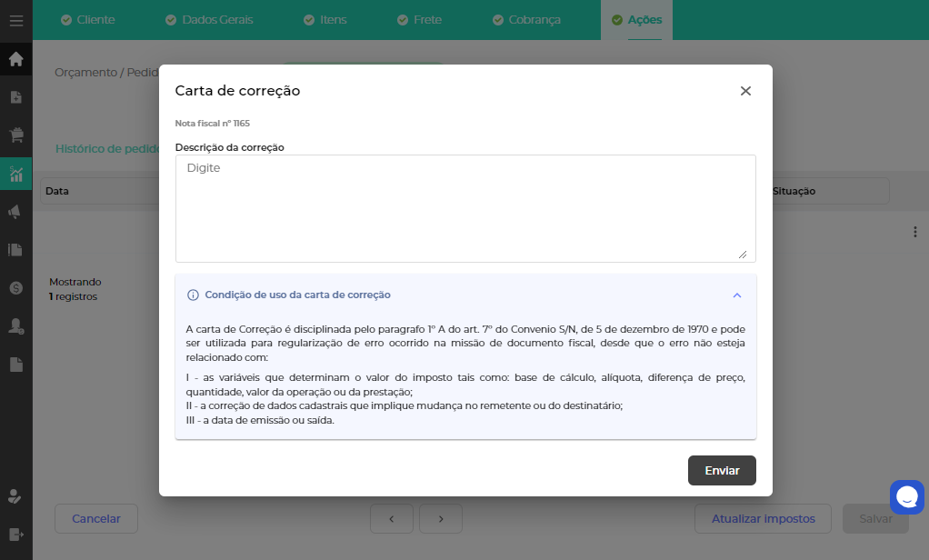Open the three-dot row options menu

[914, 232]
